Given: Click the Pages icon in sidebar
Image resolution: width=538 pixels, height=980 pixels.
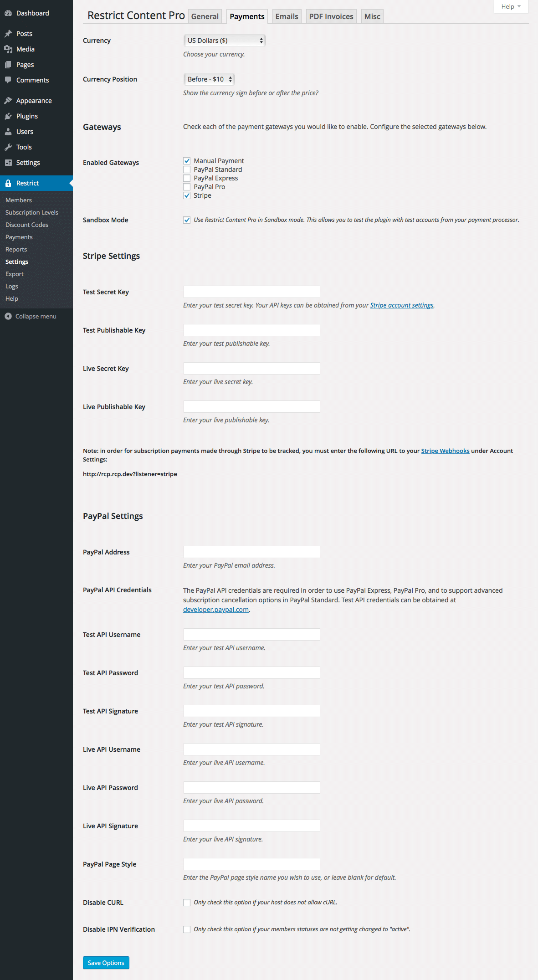Looking at the screenshot, I should coord(8,65).
